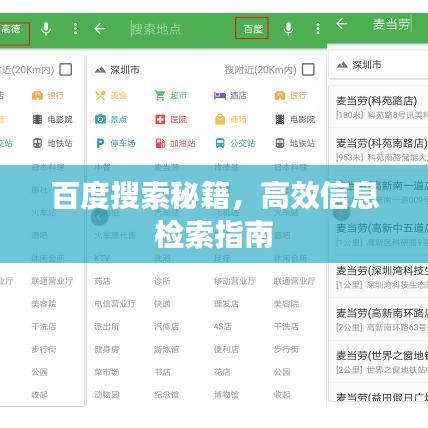
Task: Select the 酒店 bed category icon
Action: point(230,96)
